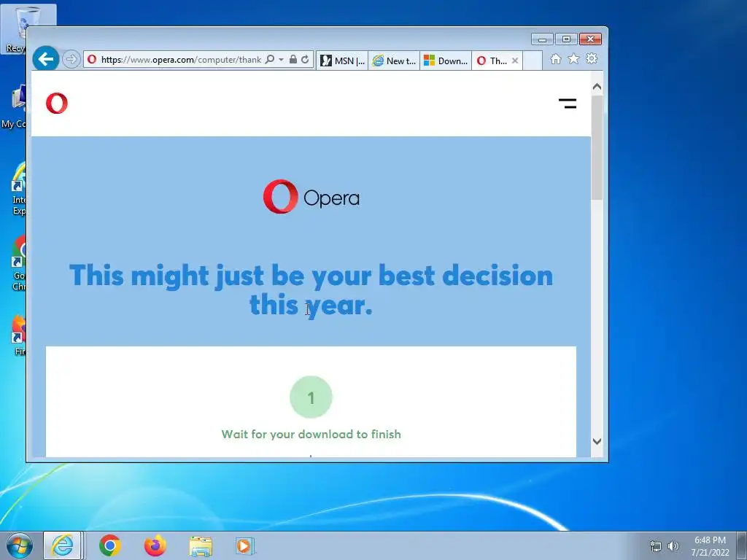Close the Internet Explorer window

pyautogui.click(x=590, y=39)
